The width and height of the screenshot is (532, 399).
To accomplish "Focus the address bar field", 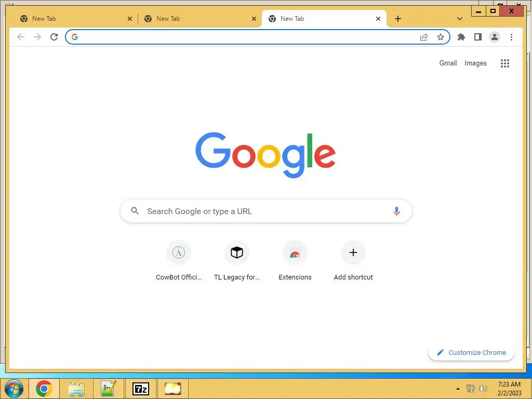I will [258, 37].
